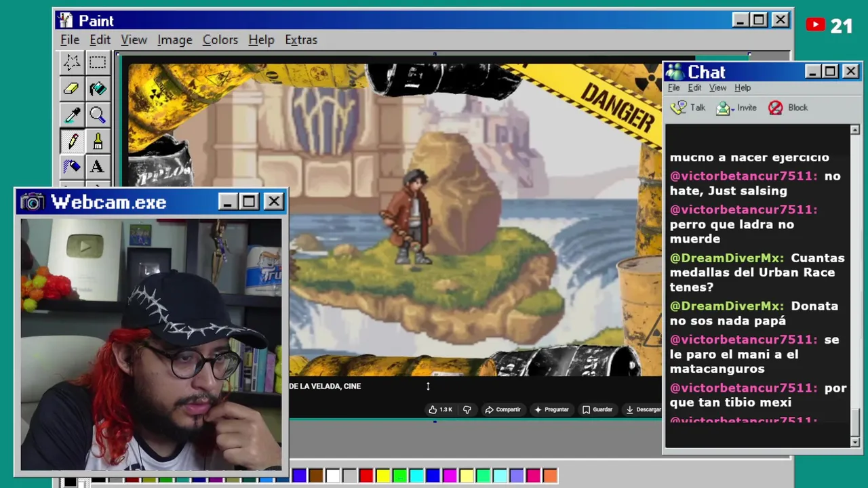Pick the orange palette swatch
This screenshot has width=868, height=488.
tap(550, 476)
